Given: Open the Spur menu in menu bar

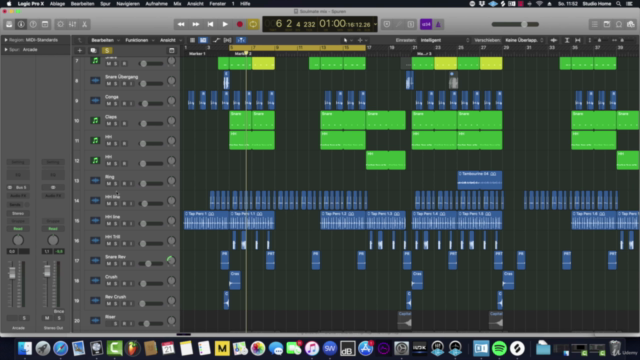Looking at the screenshot, I should (x=105, y=4).
